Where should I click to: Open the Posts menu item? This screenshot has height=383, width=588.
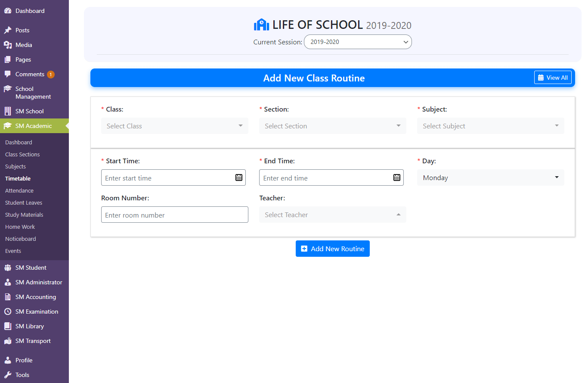(34, 30)
